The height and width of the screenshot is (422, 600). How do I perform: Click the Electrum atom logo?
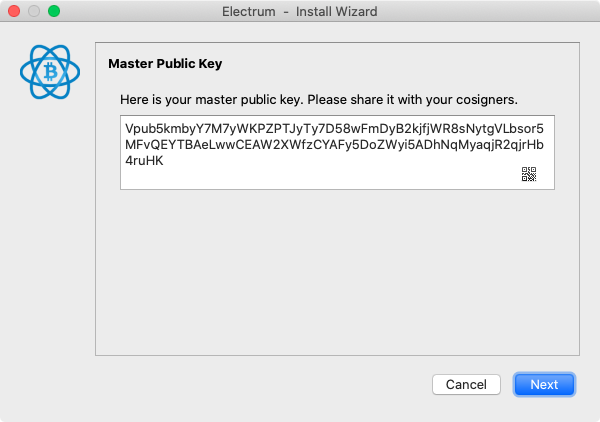pos(50,72)
